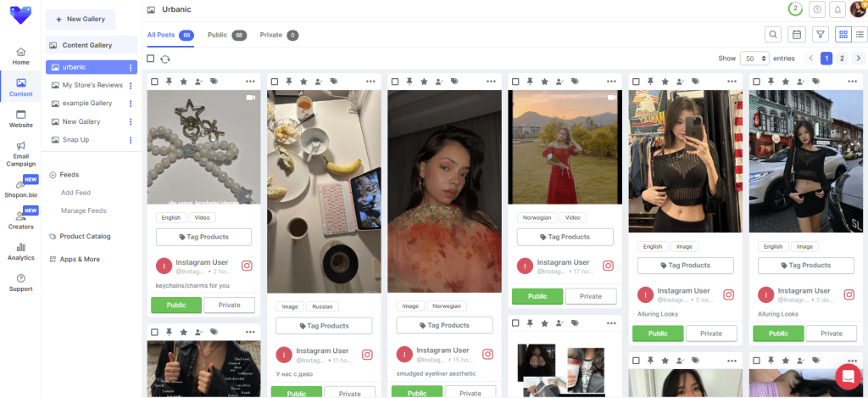Check the keychains/charms post checkbox
868x398 pixels.
pos(155,81)
